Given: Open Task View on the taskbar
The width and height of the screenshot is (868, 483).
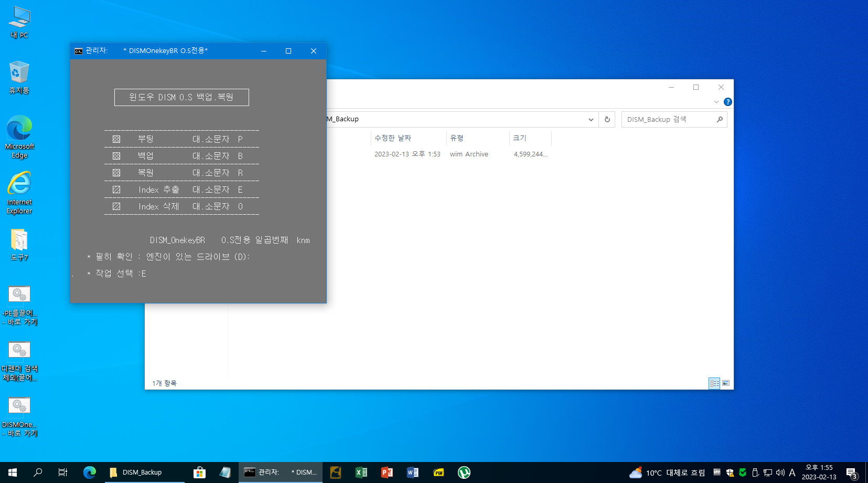Looking at the screenshot, I should click(x=63, y=472).
